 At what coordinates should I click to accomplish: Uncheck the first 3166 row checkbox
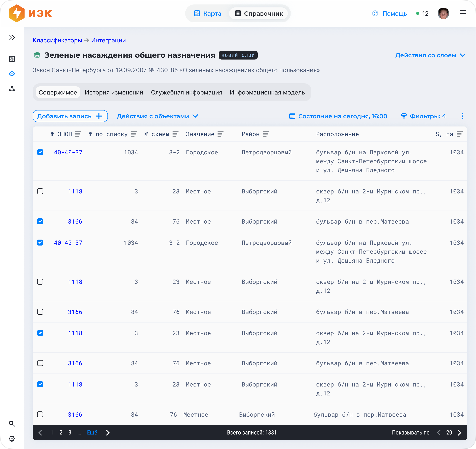click(40, 222)
